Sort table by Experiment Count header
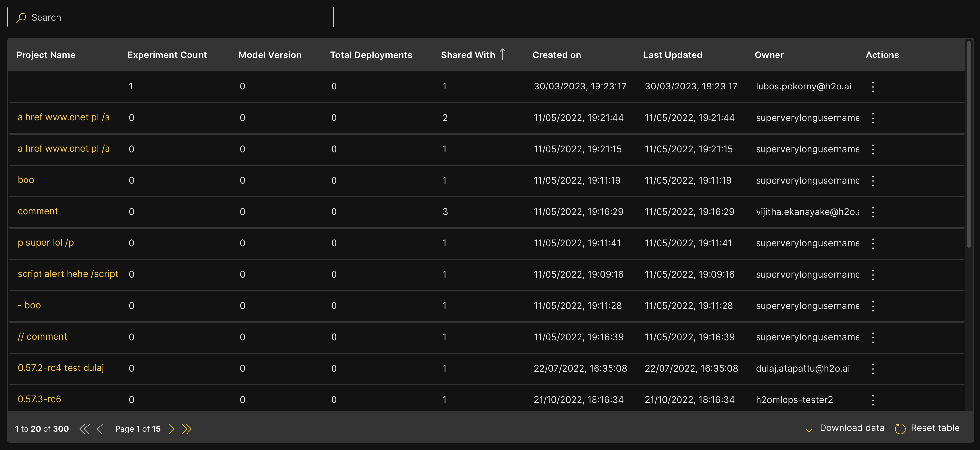The height and width of the screenshot is (450, 980). tap(167, 55)
